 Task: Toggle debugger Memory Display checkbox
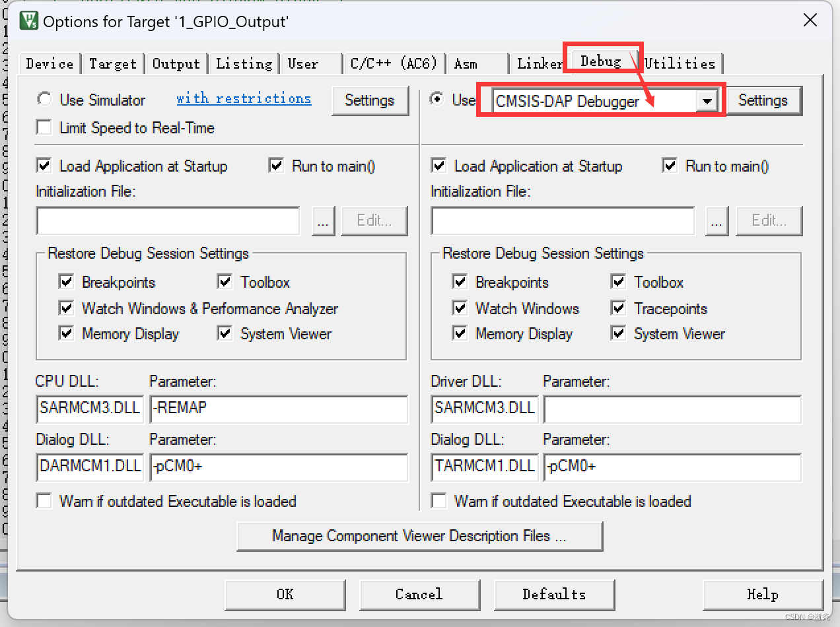pos(460,333)
